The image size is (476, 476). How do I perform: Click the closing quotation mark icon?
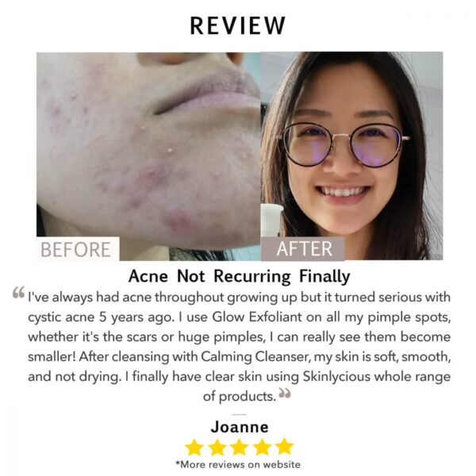(x=285, y=393)
